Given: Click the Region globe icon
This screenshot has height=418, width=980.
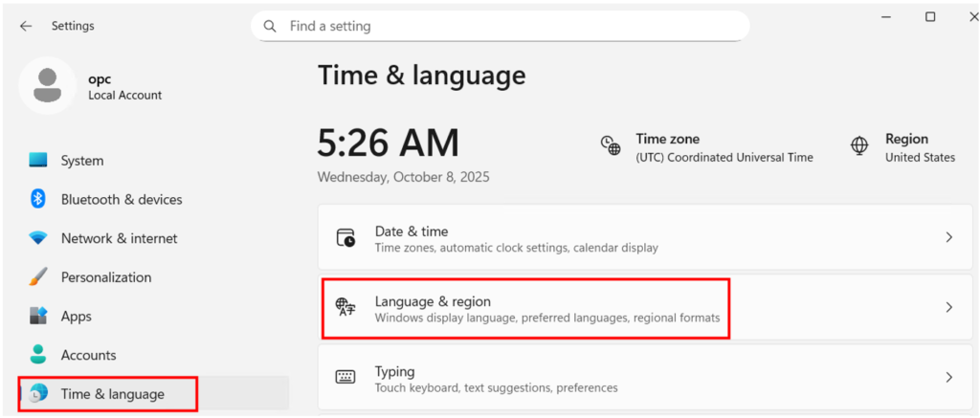Looking at the screenshot, I should (x=859, y=146).
